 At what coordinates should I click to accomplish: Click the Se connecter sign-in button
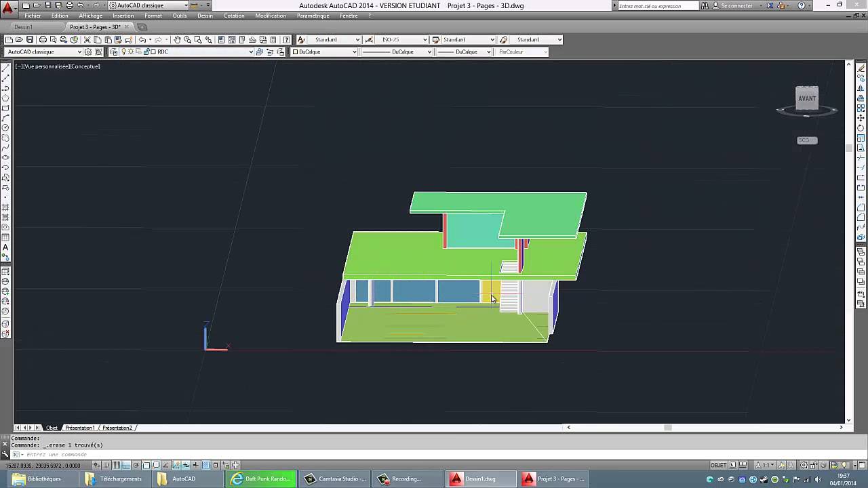737,5
